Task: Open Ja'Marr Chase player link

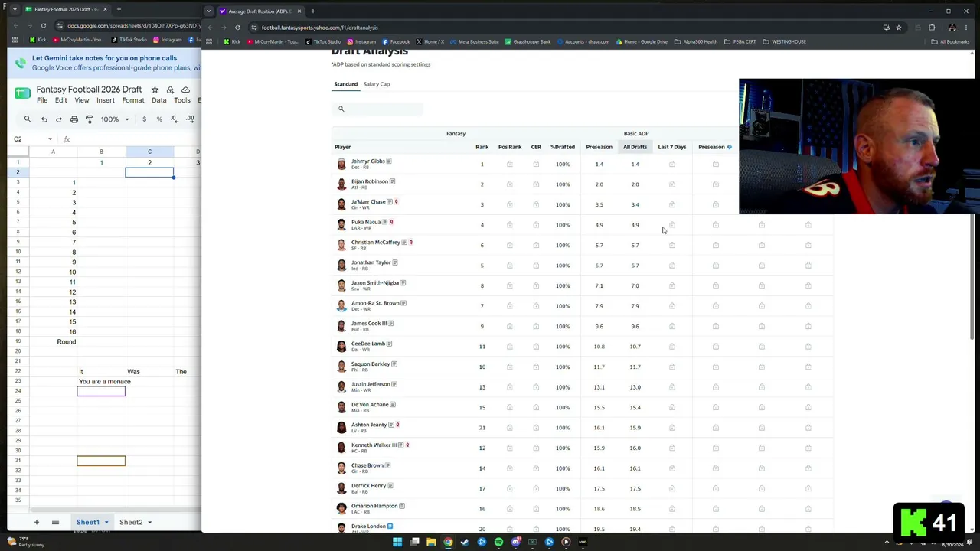Action: (x=368, y=202)
